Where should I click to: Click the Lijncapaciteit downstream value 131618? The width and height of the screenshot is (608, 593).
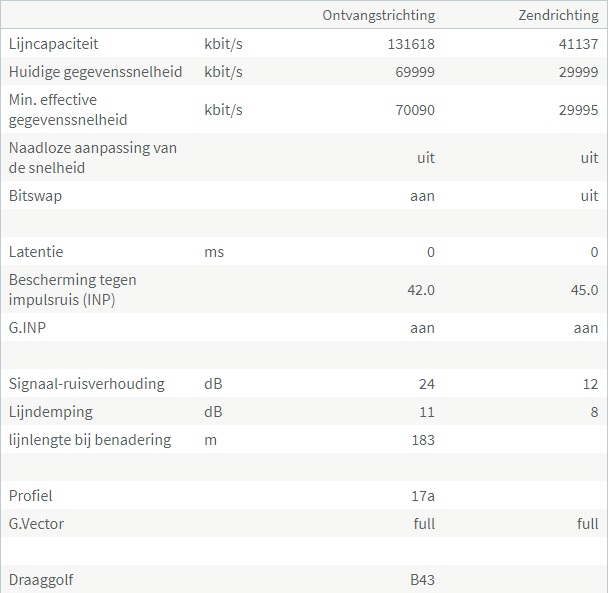(411, 44)
